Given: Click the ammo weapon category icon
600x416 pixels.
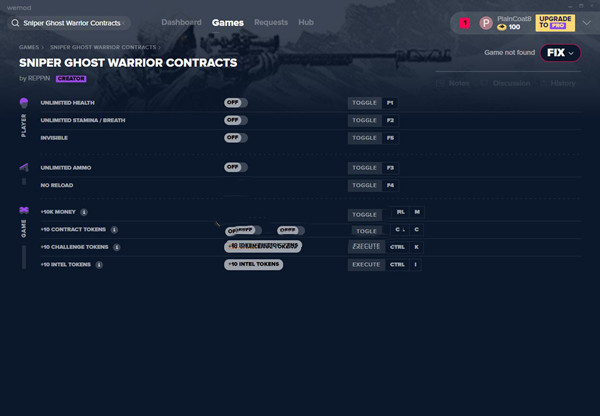Looking at the screenshot, I should click(x=23, y=167).
